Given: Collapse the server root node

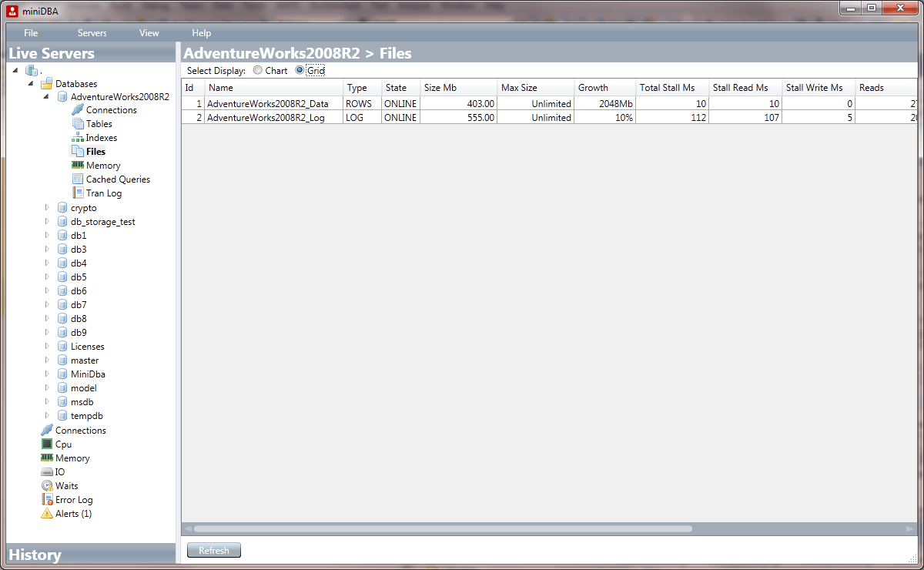Looking at the screenshot, I should (x=16, y=70).
